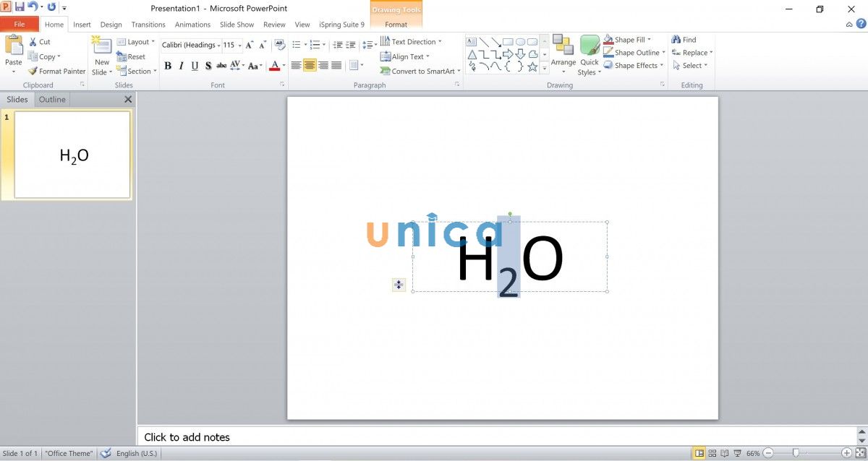Switch to the Animations ribbon tab

click(192, 24)
